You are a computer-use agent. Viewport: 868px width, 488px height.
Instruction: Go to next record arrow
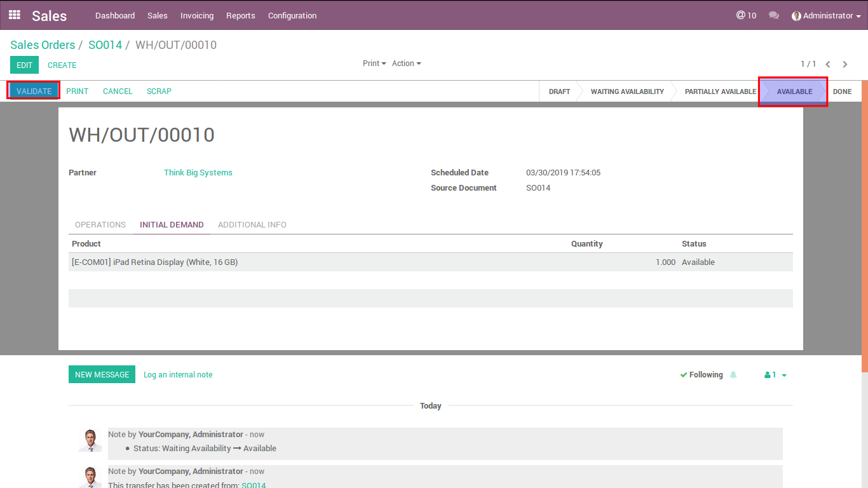pos(845,64)
